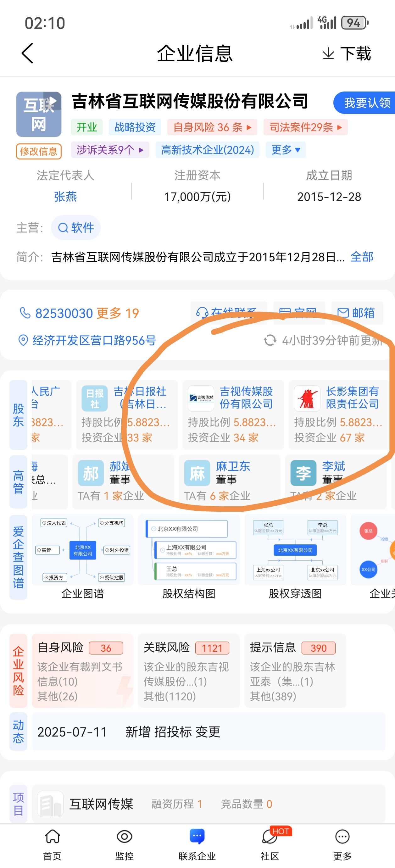Open 关联风险 1121 risk card
The height and width of the screenshot is (868, 395).
tap(189, 670)
